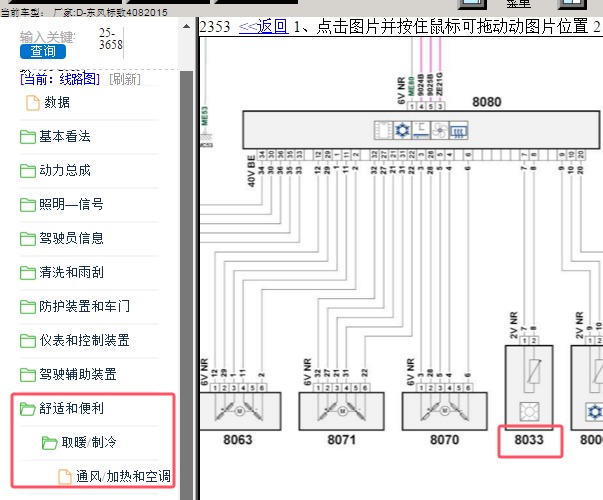Click the 仪表和控制装置 folder icon

point(28,340)
